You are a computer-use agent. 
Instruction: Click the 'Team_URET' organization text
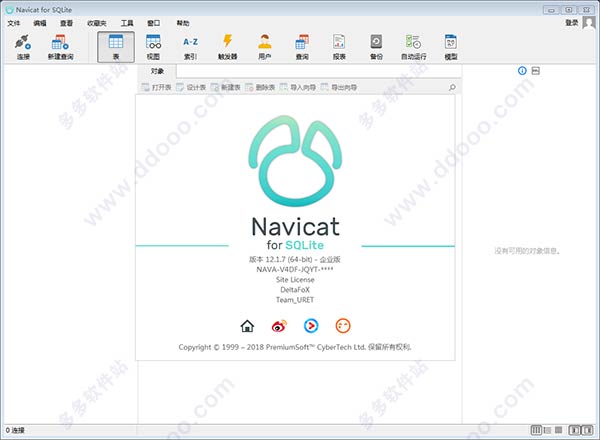click(x=295, y=300)
